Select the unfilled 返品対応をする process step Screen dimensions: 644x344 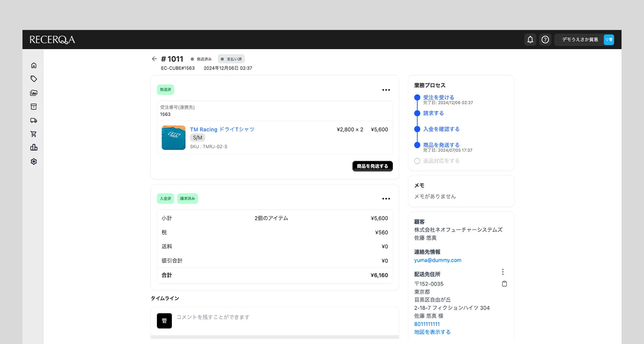point(441,161)
